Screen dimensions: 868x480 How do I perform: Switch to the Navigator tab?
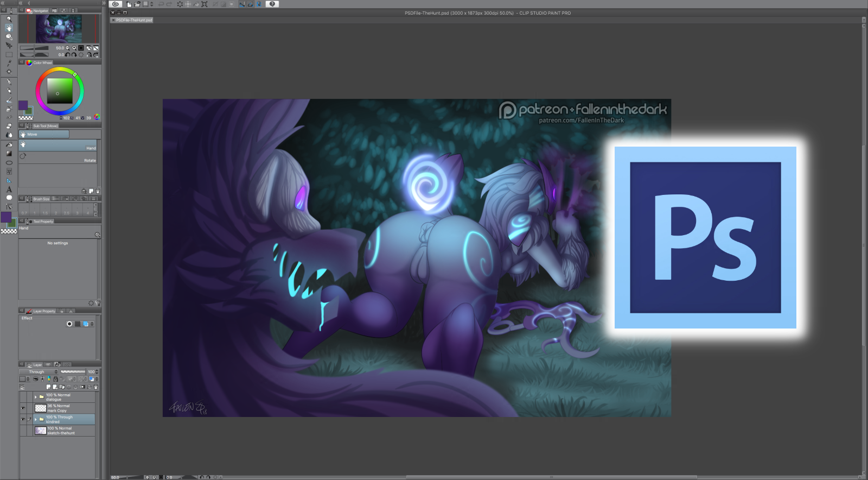coord(37,11)
